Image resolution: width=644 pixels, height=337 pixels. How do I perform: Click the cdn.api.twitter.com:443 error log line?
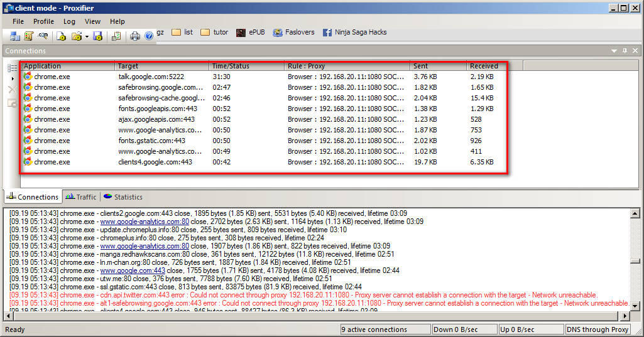point(303,295)
